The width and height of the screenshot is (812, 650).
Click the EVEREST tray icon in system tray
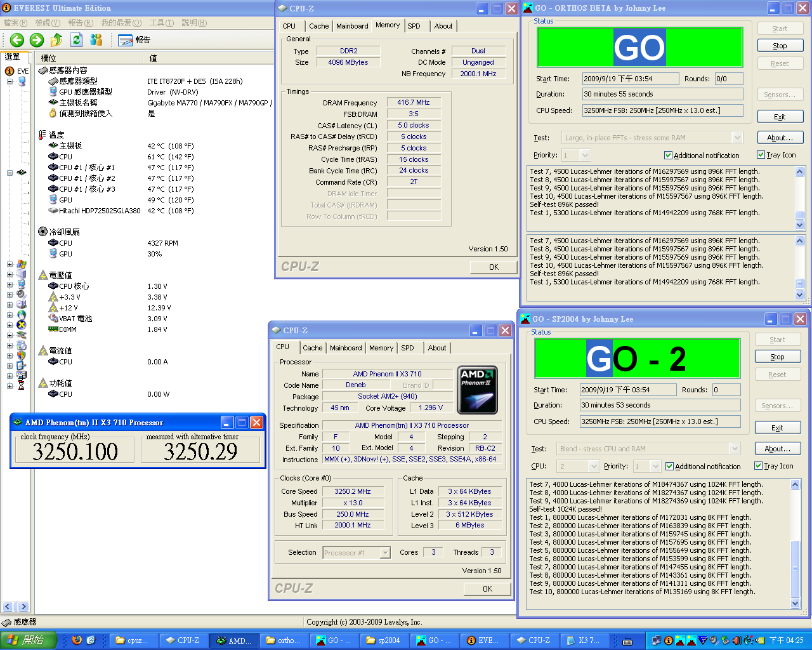coord(668,640)
